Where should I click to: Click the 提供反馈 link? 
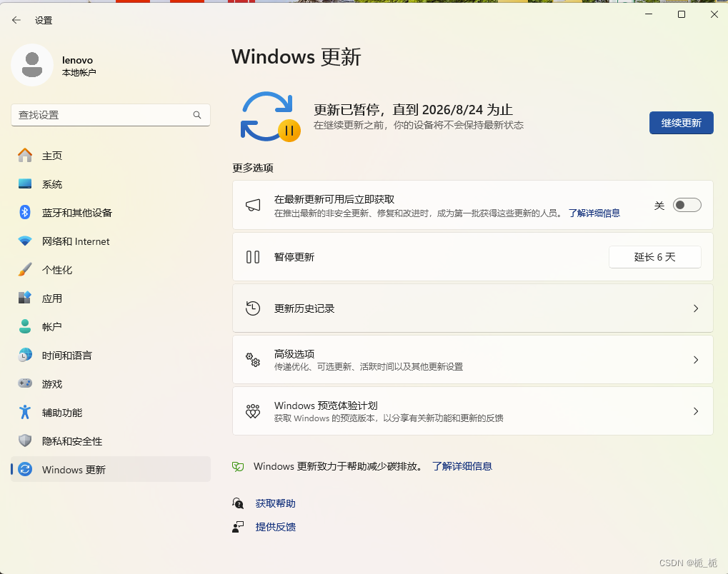point(275,527)
